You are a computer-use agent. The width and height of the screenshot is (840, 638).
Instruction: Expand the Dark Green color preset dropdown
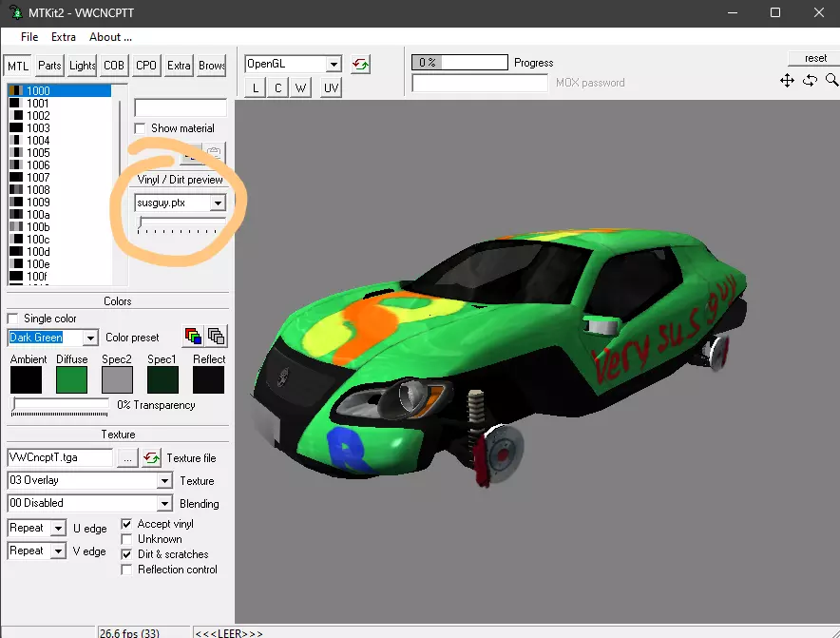(89, 338)
